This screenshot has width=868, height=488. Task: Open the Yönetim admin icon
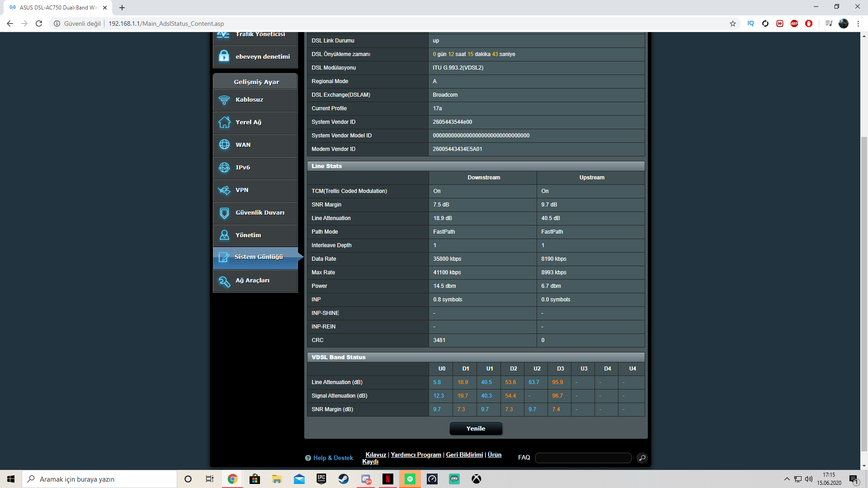224,235
